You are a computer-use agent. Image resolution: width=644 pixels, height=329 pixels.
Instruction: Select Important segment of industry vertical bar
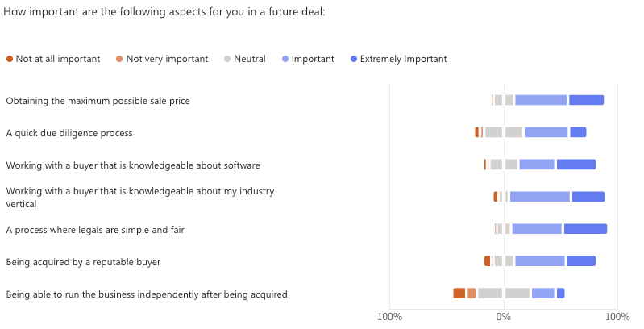pos(539,197)
